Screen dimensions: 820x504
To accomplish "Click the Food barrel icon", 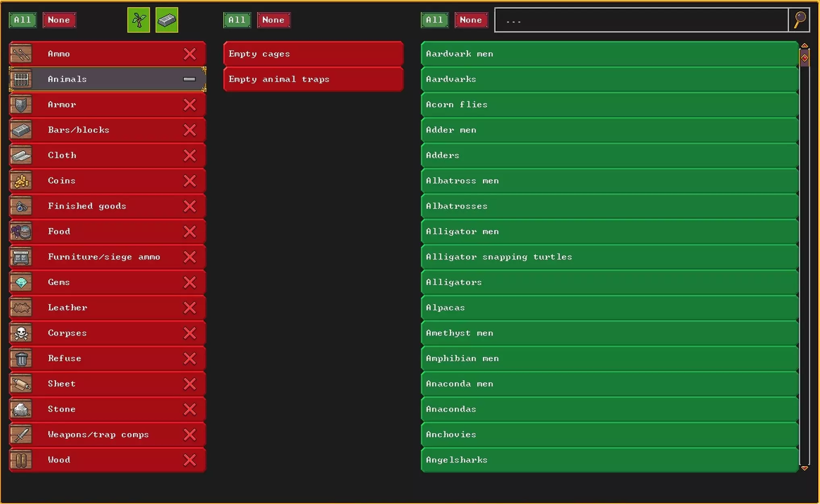I will tap(21, 232).
